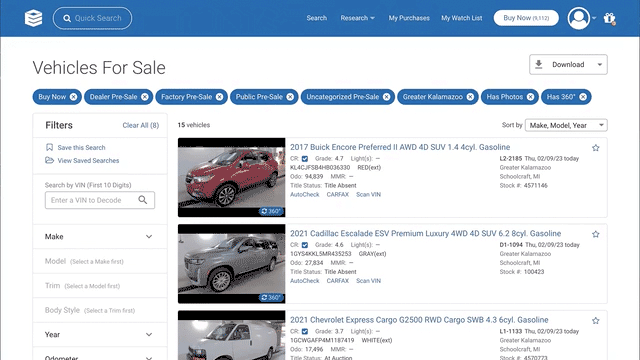Open the Download options caret

click(x=600, y=64)
